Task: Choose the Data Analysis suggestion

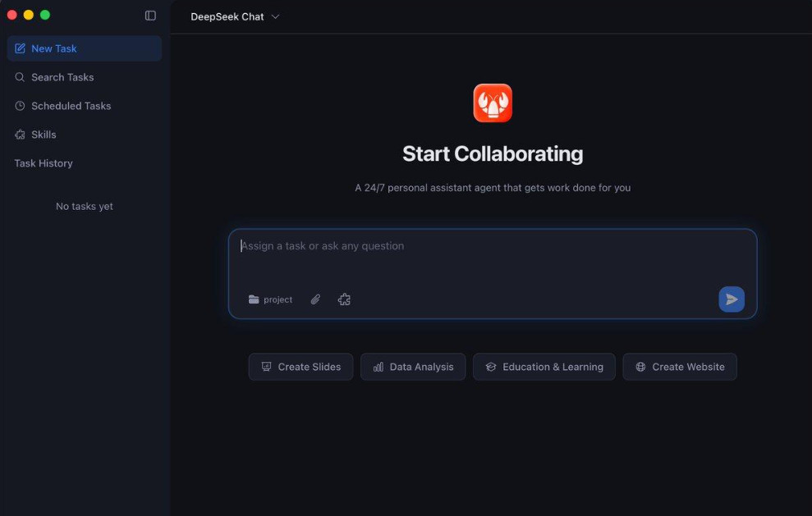Action: pos(413,367)
